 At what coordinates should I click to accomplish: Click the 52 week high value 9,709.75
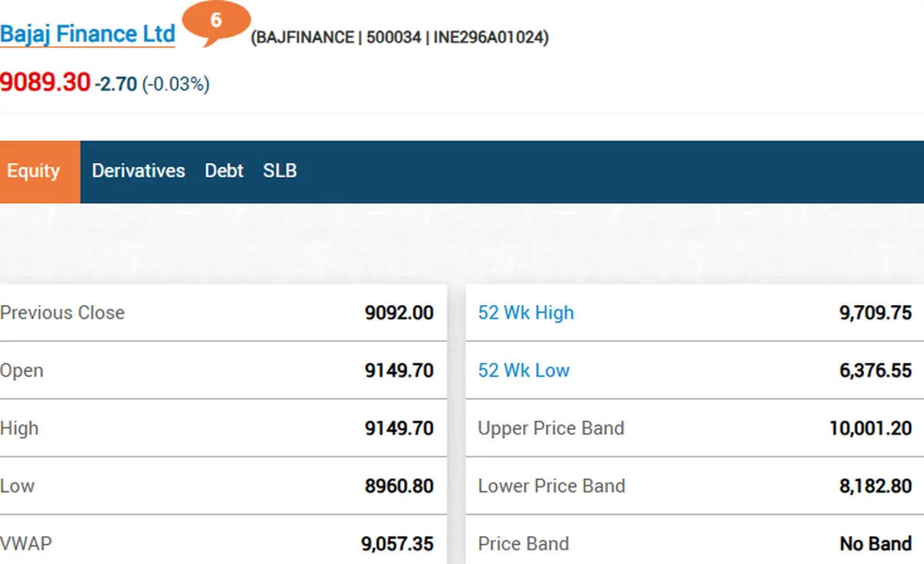tap(875, 313)
